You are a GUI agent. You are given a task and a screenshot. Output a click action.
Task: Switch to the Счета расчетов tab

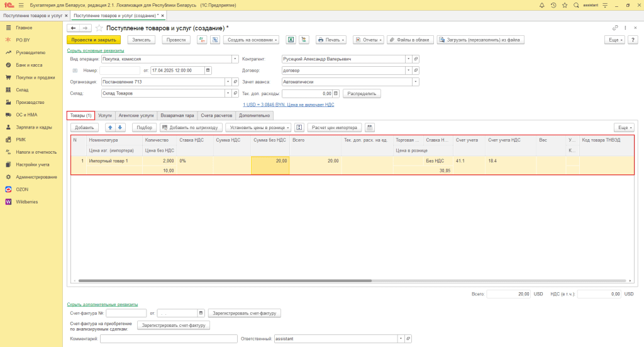pyautogui.click(x=216, y=115)
